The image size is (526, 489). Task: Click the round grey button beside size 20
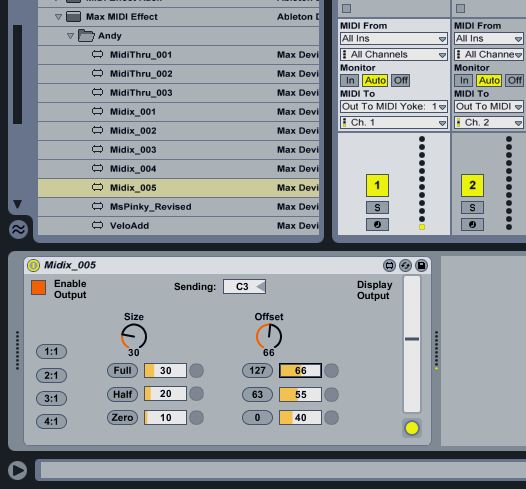coord(197,394)
